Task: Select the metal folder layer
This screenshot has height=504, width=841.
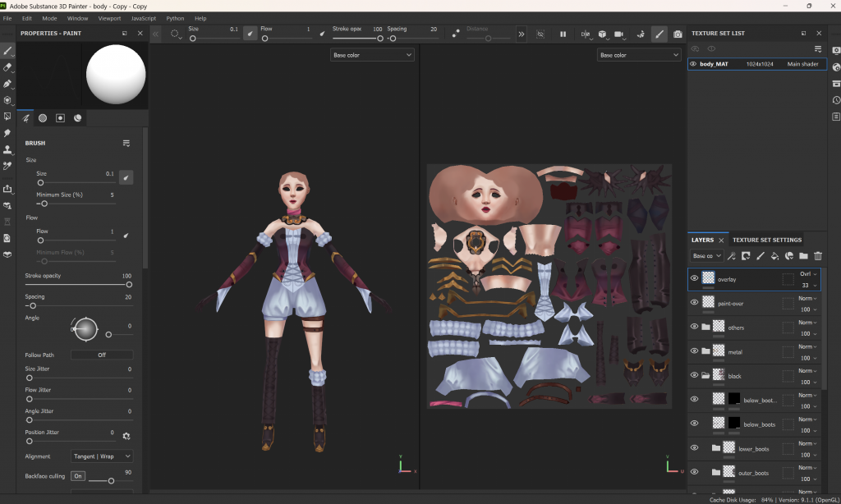Action: click(754, 351)
